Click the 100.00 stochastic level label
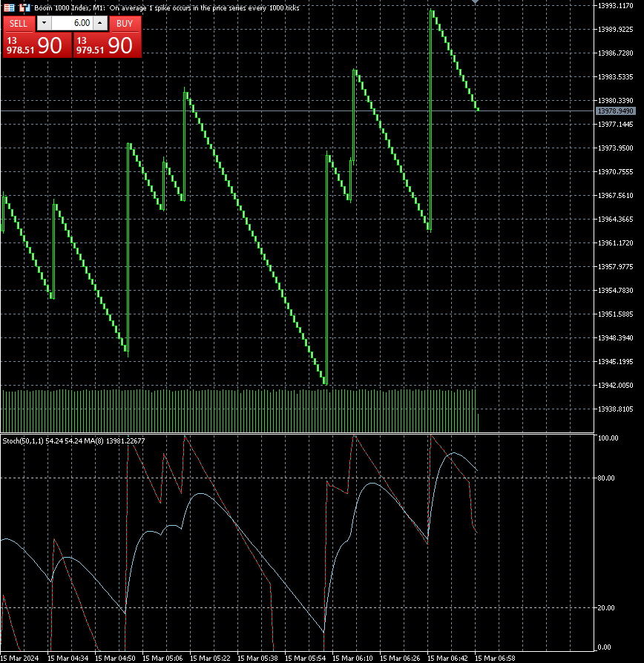 coord(608,438)
